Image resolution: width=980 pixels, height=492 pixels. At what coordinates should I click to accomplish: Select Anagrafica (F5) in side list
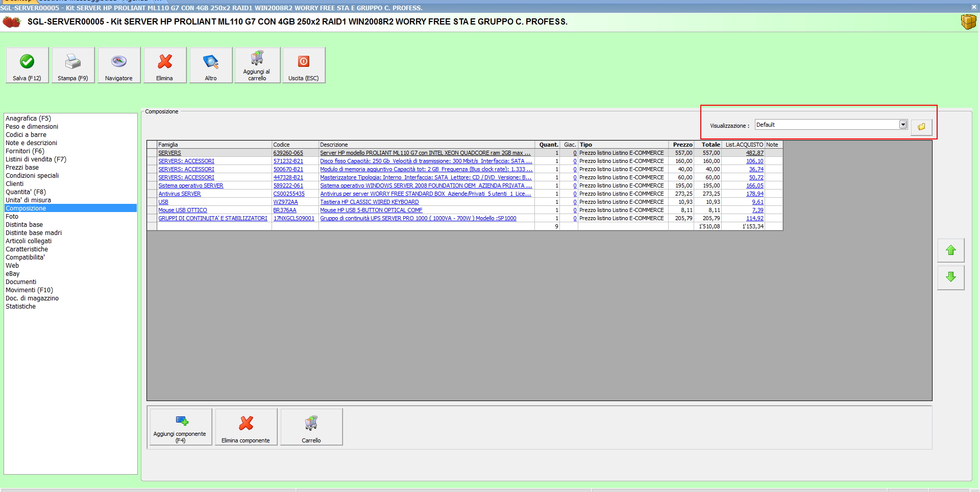coord(28,118)
